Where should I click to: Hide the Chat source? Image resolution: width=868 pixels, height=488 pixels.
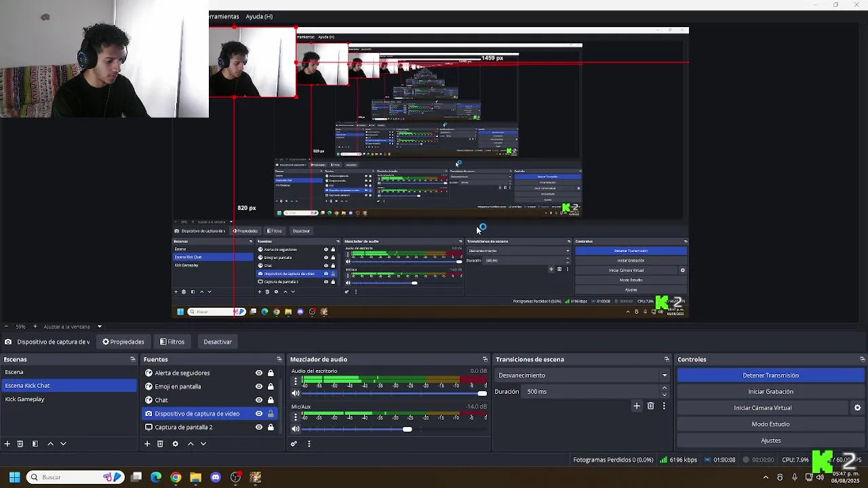pos(258,400)
